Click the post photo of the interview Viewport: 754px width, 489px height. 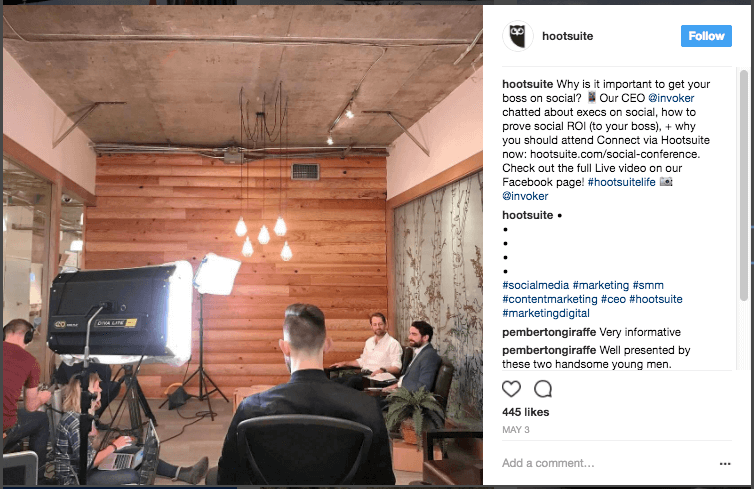(x=242, y=245)
